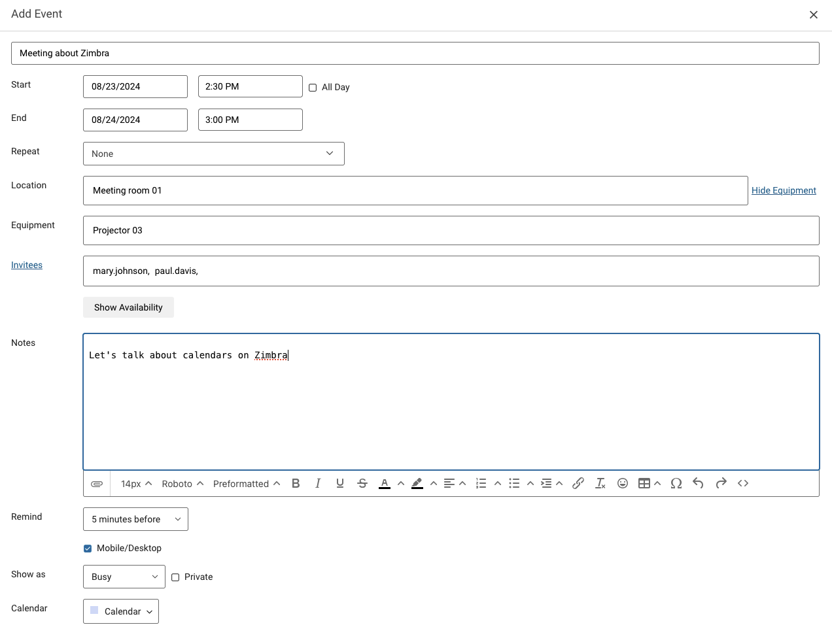Toggle strikethrough text formatting
The height and width of the screenshot is (644, 832).
click(362, 483)
